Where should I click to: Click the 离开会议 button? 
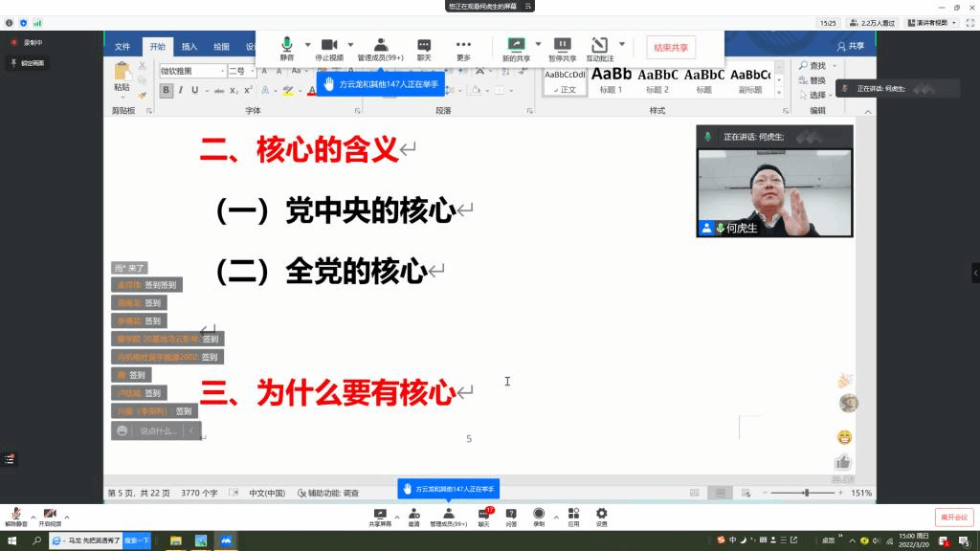953,517
